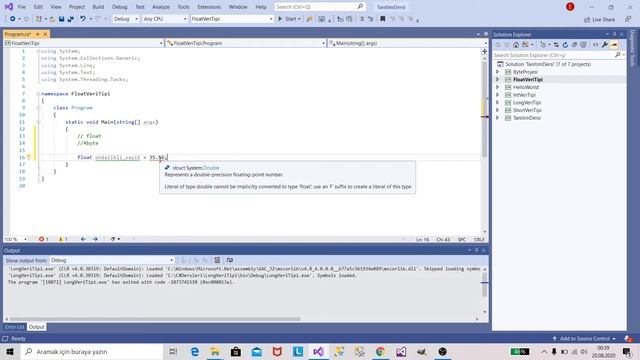Screen dimensions: 640x360
Task: Click Refresh icon in Solution Explorer
Action: click(x=565, y=45)
